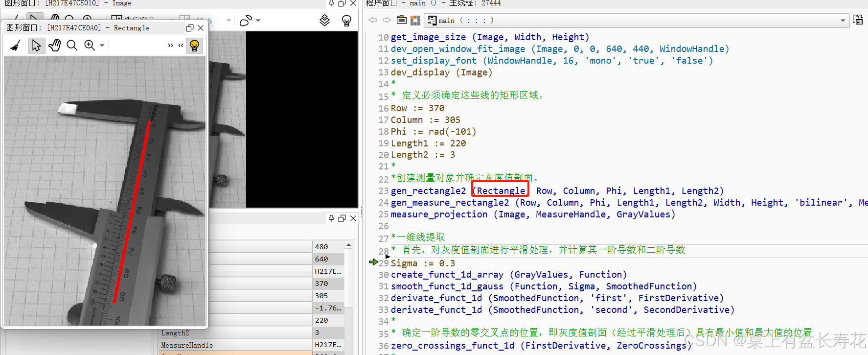Click the colored grid icon in program toolbar
Image resolution: width=868 pixels, height=355 pixels.
coord(415,20)
